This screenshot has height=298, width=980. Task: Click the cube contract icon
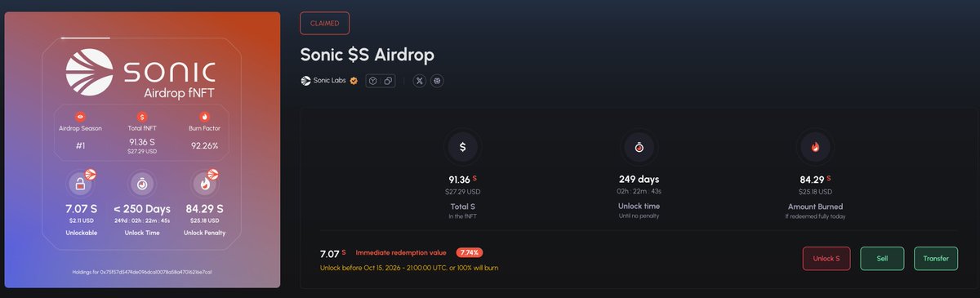[x=372, y=81]
